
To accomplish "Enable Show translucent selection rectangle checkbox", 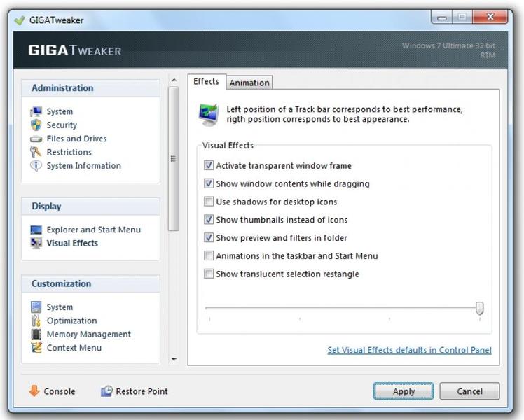I will click(209, 274).
